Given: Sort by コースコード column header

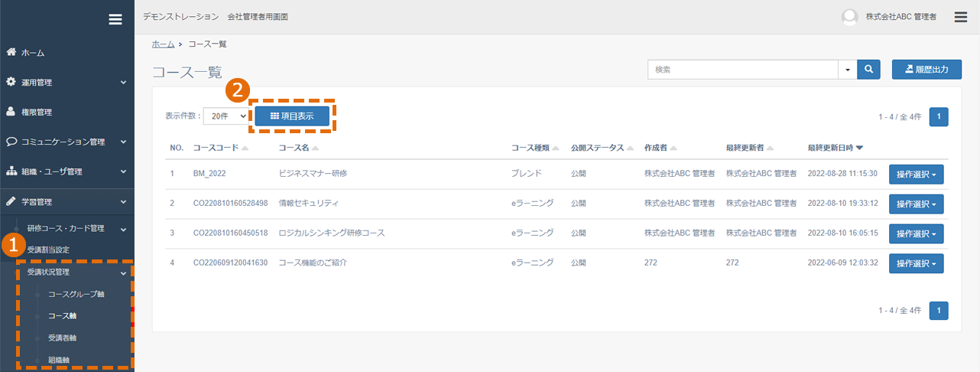Looking at the screenshot, I should [x=221, y=148].
